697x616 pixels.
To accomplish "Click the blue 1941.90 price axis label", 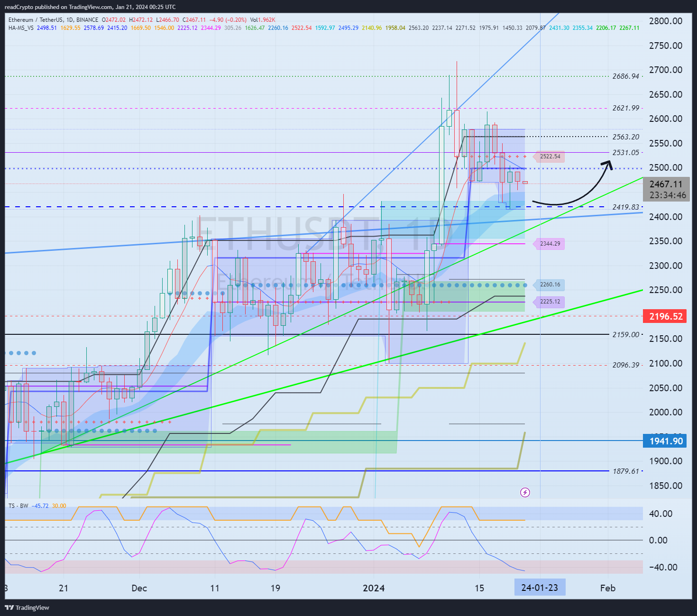I will pyautogui.click(x=666, y=441).
